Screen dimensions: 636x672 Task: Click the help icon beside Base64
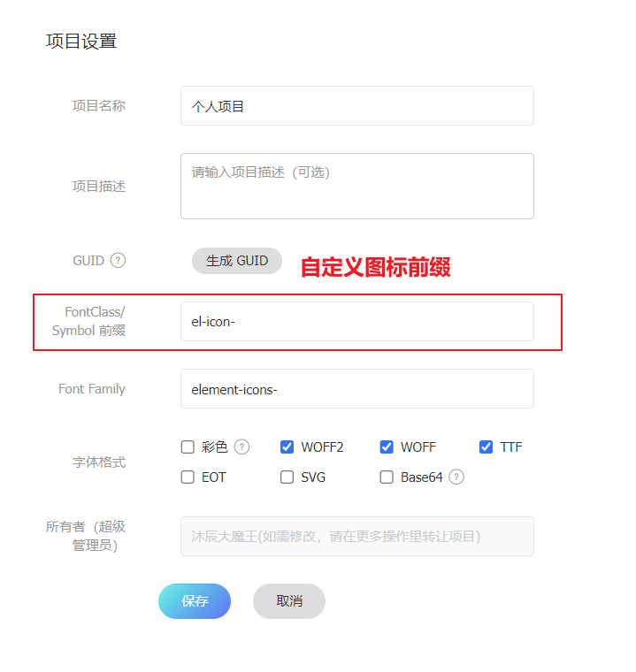[456, 477]
